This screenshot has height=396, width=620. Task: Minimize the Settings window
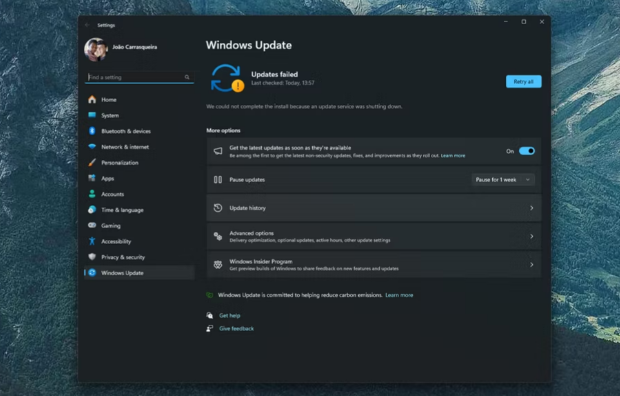point(506,22)
